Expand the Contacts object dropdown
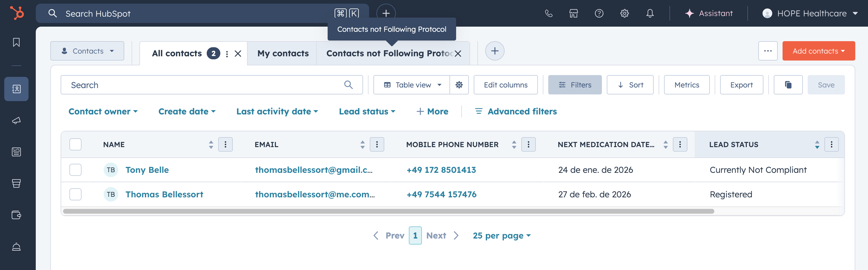 [87, 51]
